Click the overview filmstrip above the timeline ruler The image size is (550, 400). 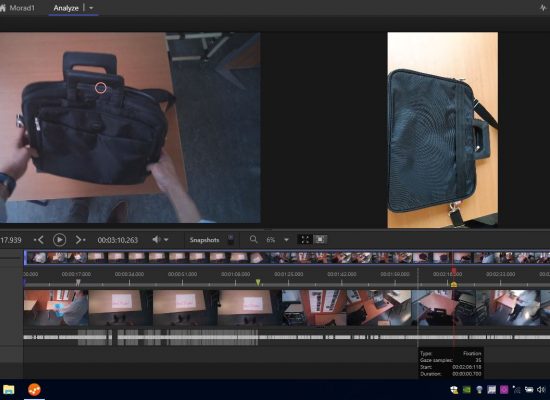pyautogui.click(x=287, y=257)
